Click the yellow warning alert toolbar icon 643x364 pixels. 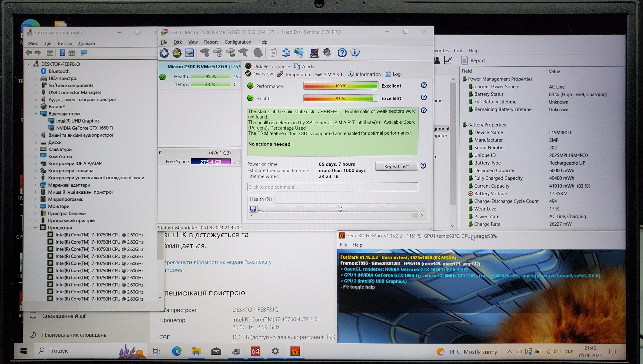point(177,53)
